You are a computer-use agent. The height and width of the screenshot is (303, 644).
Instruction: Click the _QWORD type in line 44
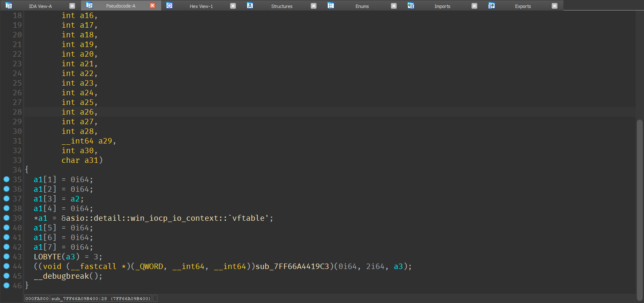point(149,266)
